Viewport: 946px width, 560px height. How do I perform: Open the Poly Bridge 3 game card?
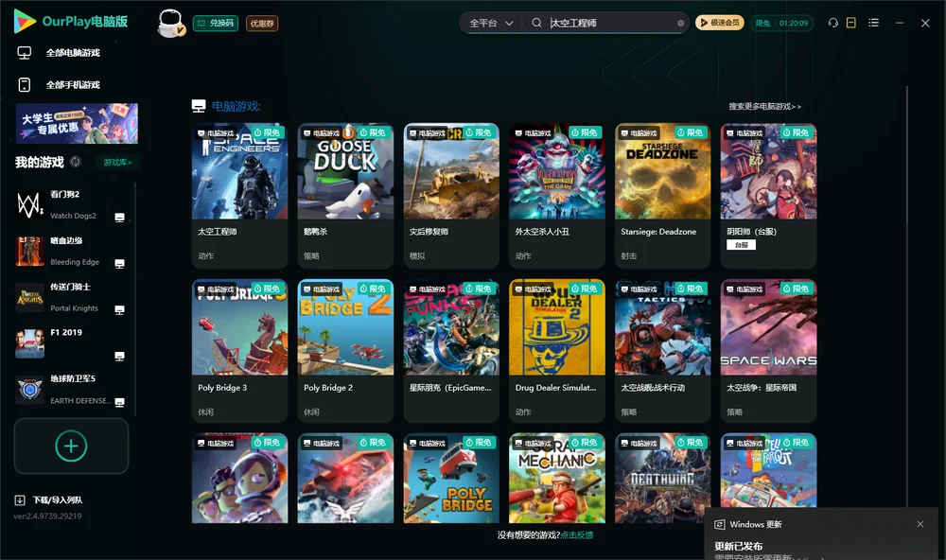239,351
